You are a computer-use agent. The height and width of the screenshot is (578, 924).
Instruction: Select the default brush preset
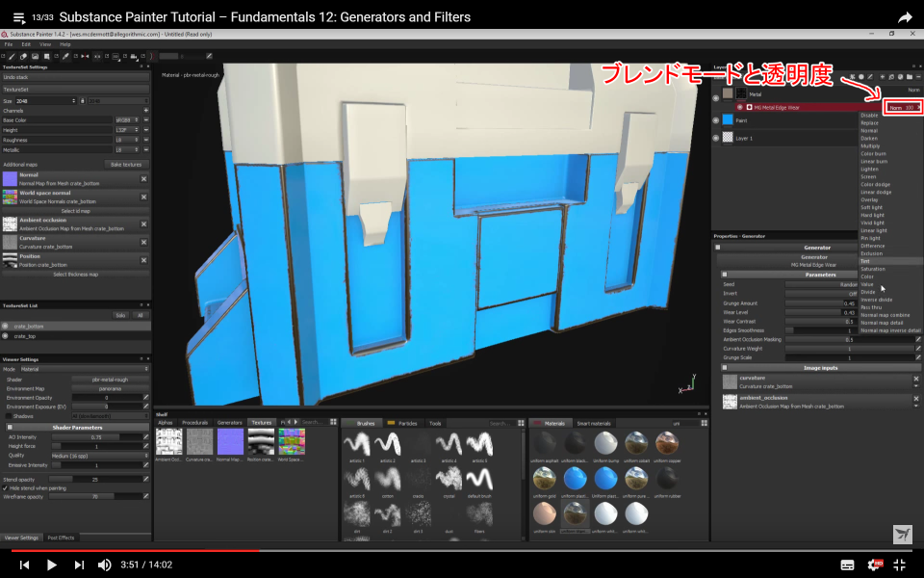pos(479,481)
